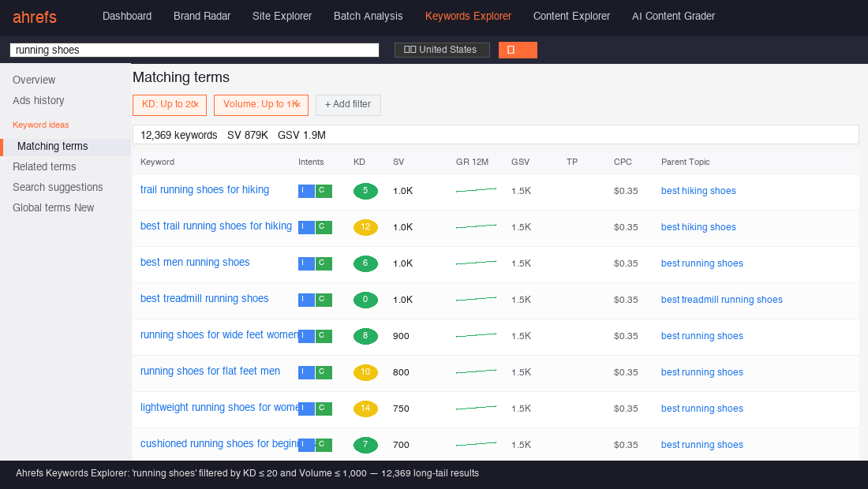
Task: Open the Volume: Up to 1K filter
Action: point(260,105)
